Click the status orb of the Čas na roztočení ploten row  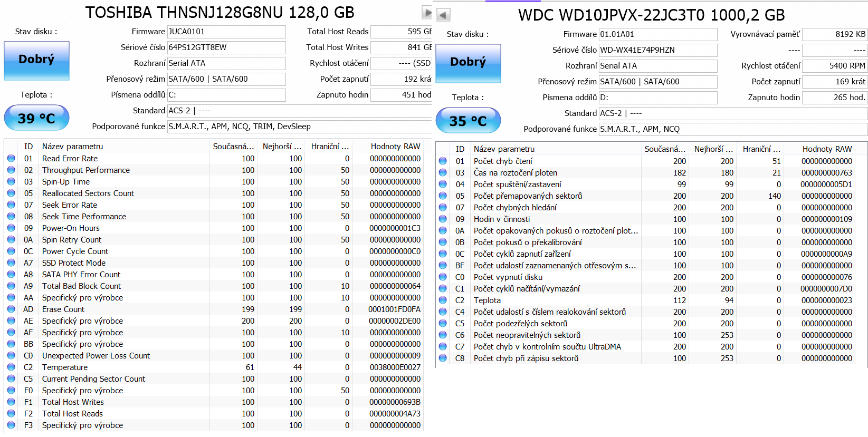click(443, 172)
